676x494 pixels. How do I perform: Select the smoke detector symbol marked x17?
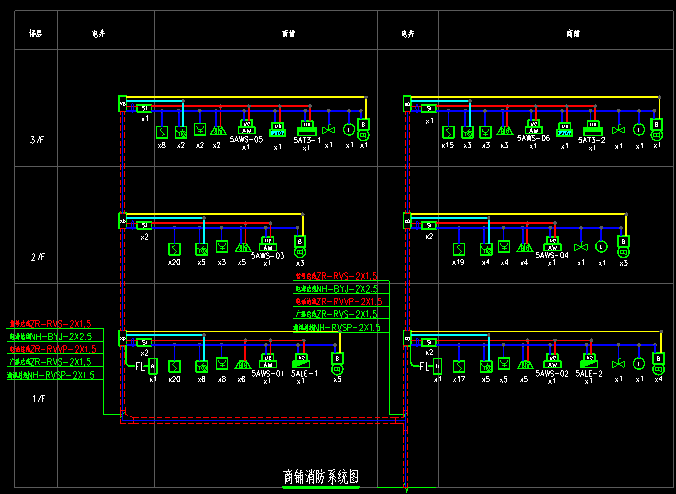click(x=459, y=366)
